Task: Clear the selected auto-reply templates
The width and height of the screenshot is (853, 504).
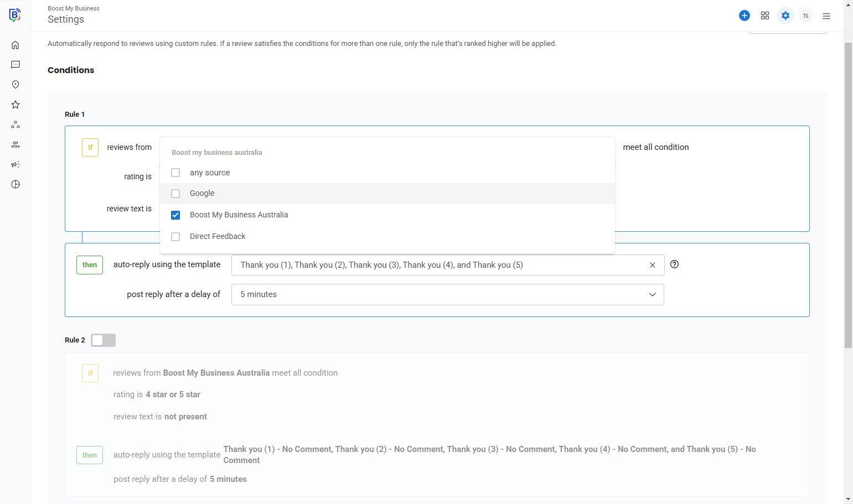Action: (x=652, y=265)
